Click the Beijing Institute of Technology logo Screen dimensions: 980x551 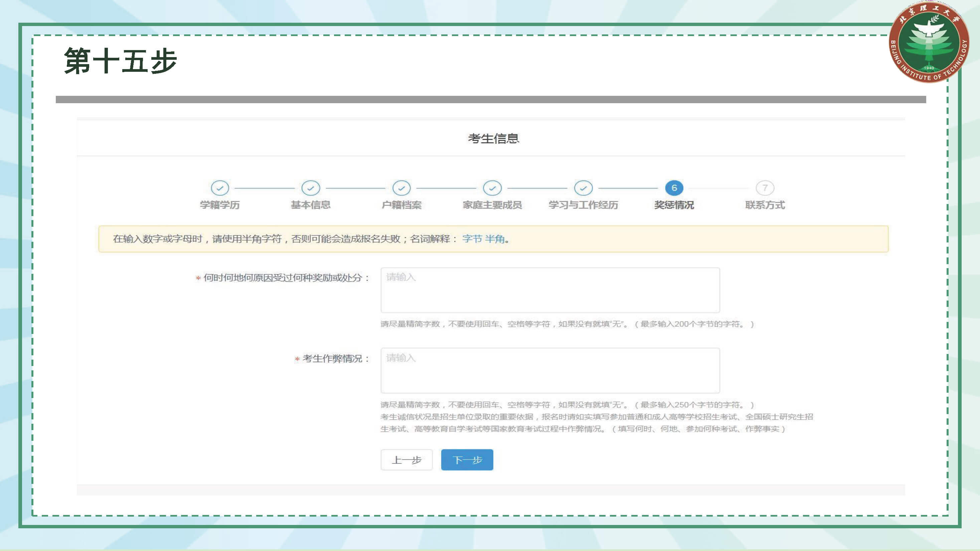pos(929,43)
